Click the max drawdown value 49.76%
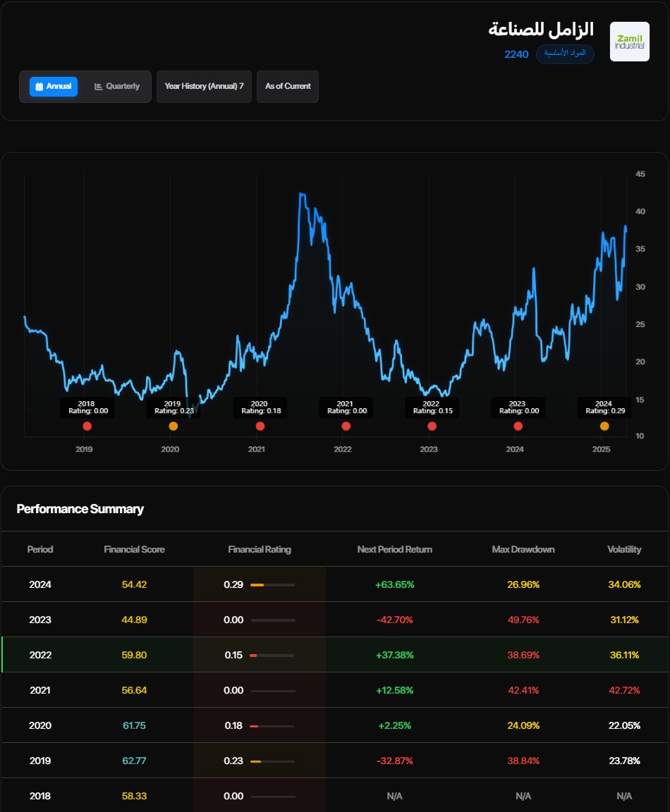Screen dimensions: 670x812 (x=523, y=620)
